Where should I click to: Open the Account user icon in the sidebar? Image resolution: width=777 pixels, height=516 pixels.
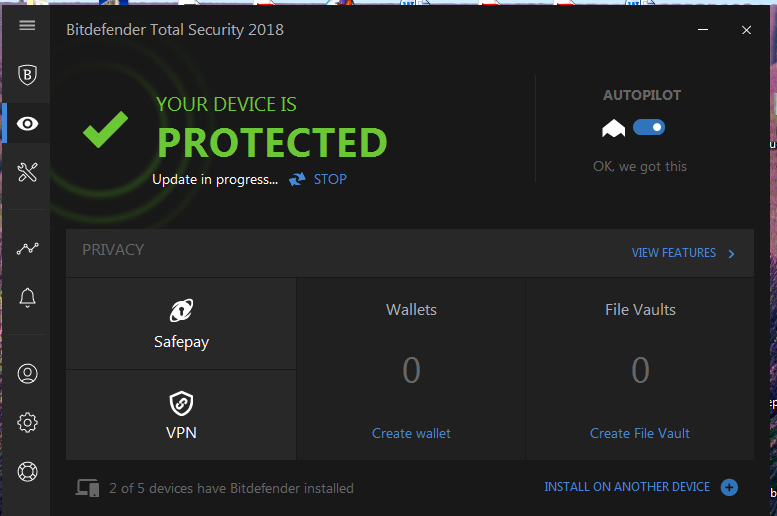(x=27, y=373)
